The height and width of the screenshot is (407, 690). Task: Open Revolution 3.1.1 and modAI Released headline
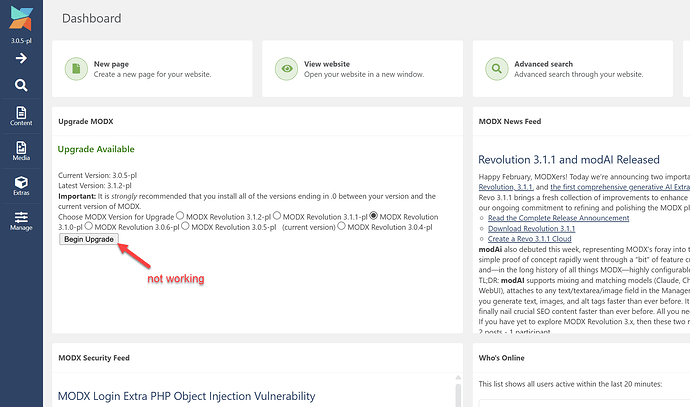569,159
